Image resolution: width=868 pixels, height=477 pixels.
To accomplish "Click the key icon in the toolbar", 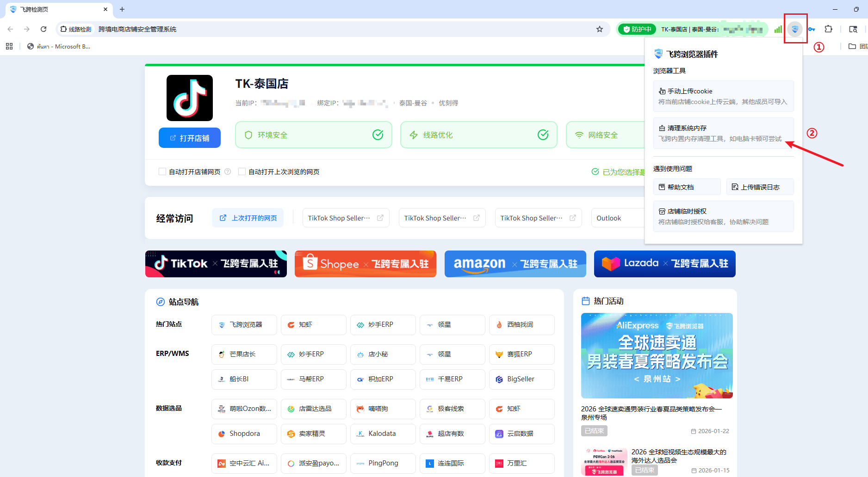I will pos(812,29).
